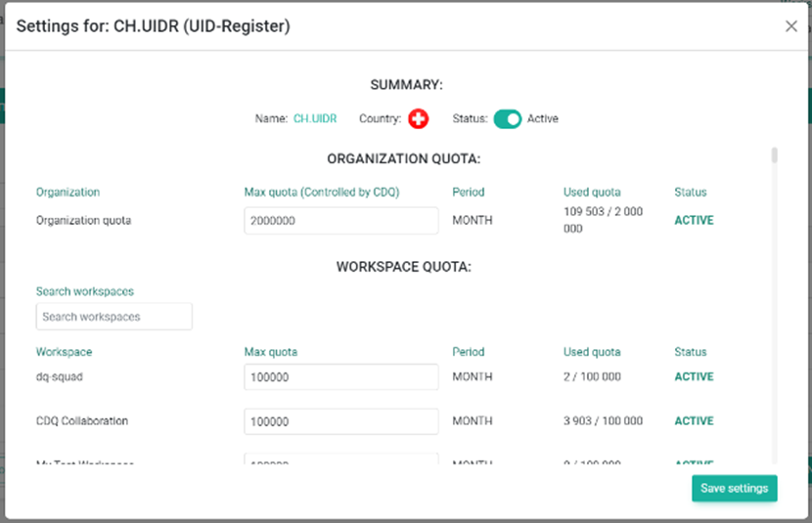Click CDQ Collaboration used quota 3 903 value
This screenshot has width=812, height=523.
tap(603, 420)
